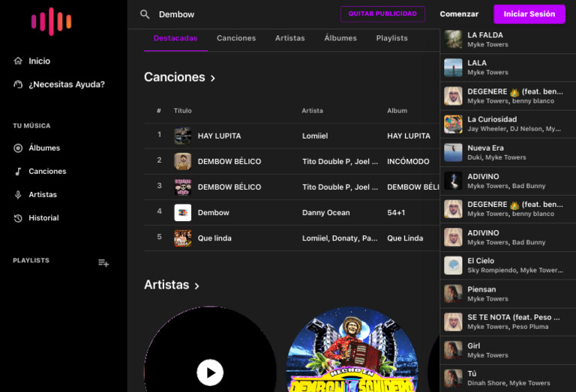This screenshot has width=576, height=392.
Task: Expand the Artistas section chevron
Action: [197, 286]
